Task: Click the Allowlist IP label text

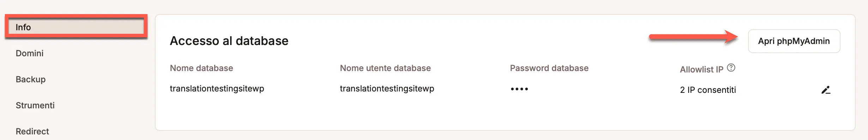Action: [701, 69]
